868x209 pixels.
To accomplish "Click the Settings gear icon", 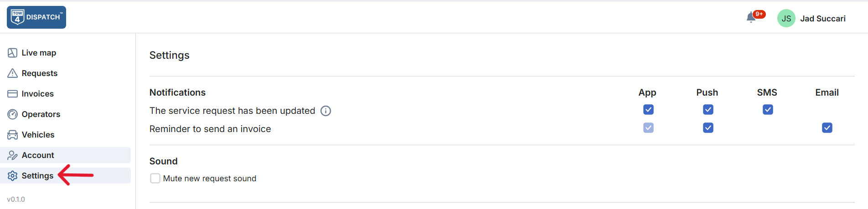I will point(13,176).
